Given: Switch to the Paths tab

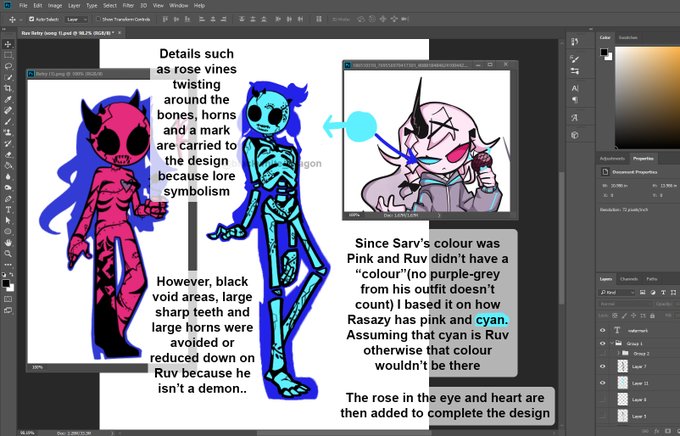Looking at the screenshot, I should pyautogui.click(x=651, y=279).
